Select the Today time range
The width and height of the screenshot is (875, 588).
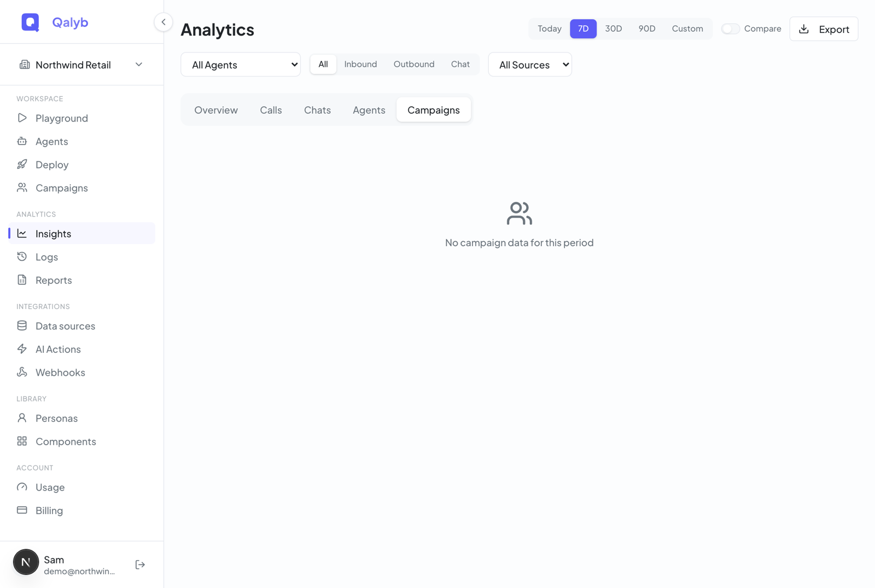(x=550, y=28)
